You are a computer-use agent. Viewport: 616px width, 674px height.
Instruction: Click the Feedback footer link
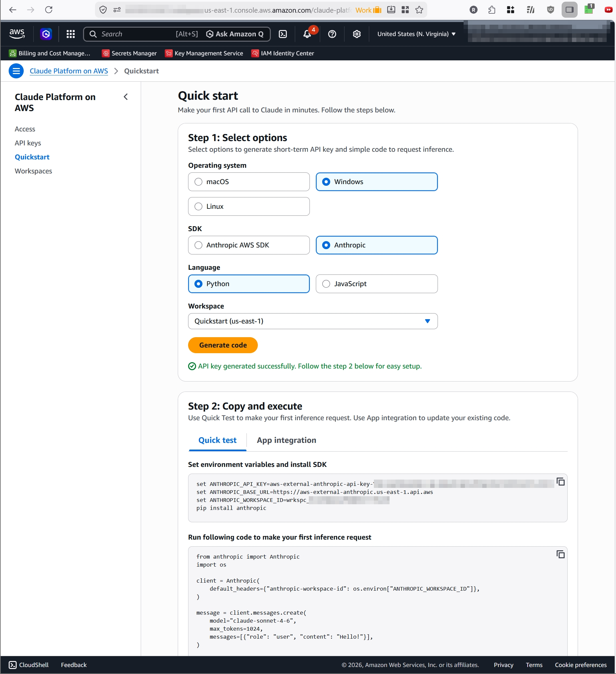click(74, 665)
